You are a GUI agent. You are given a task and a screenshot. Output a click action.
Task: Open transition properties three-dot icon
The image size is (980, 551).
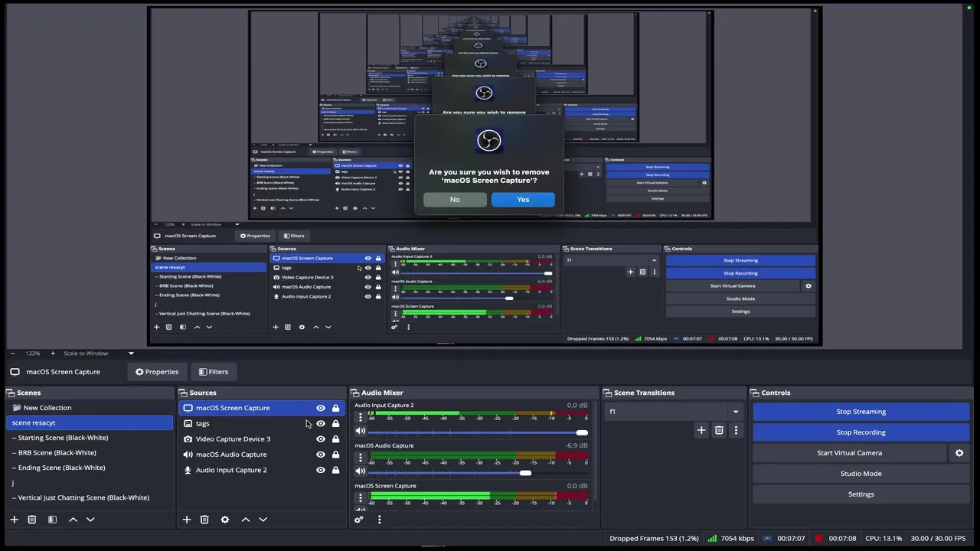[736, 430]
